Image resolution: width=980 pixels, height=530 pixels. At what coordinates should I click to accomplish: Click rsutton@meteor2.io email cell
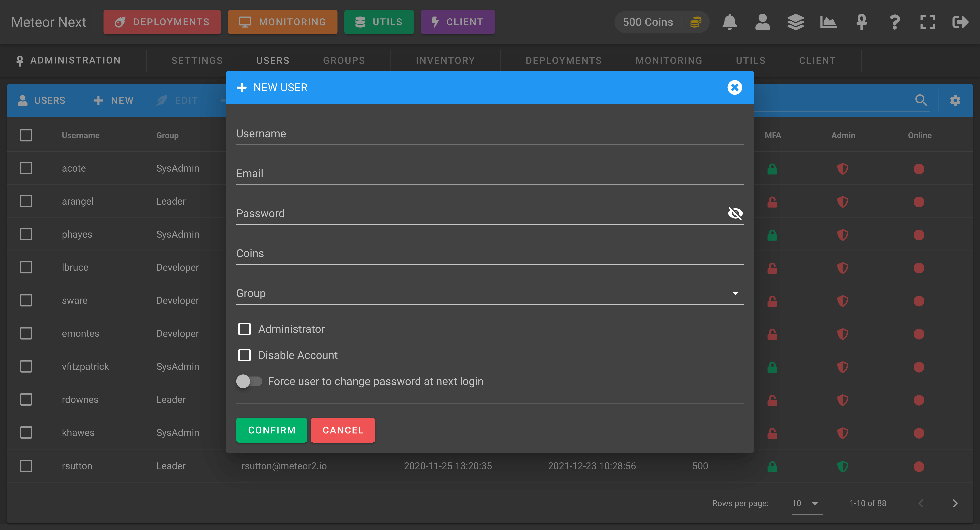click(x=284, y=466)
